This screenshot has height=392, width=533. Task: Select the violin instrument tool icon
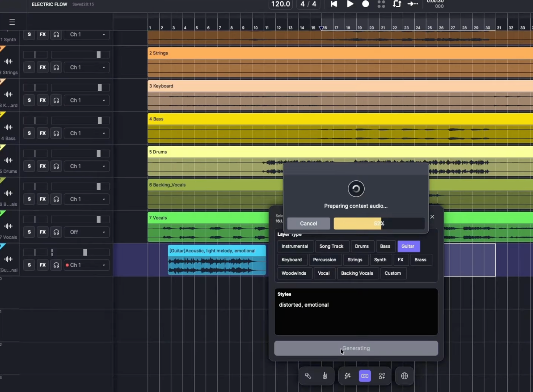pyautogui.click(x=325, y=376)
